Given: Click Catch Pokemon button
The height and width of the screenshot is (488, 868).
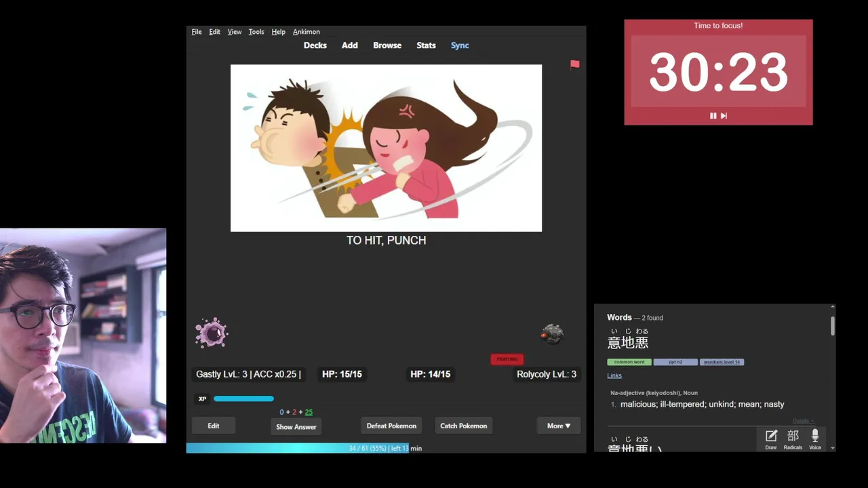Looking at the screenshot, I should click(464, 426).
